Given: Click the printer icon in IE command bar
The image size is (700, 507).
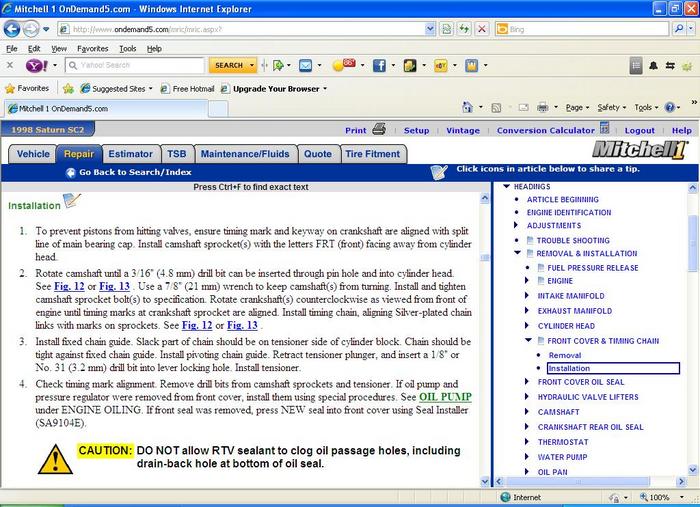Looking at the screenshot, I should (x=542, y=107).
